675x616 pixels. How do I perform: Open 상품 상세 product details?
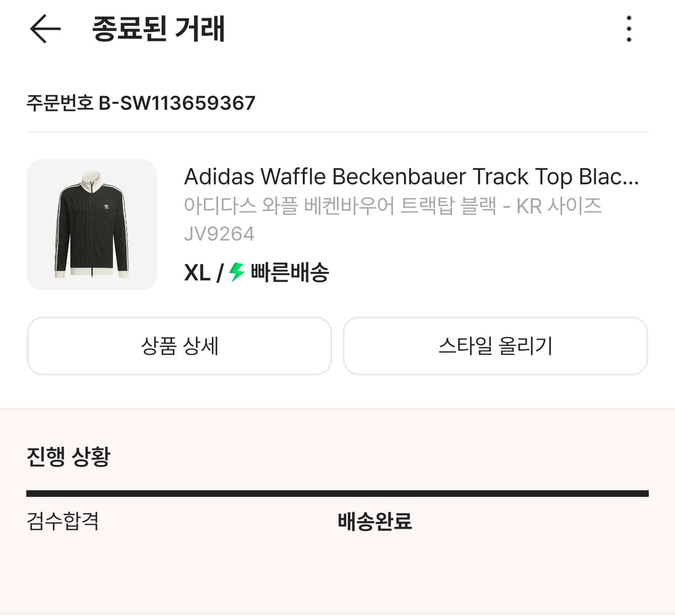tap(179, 345)
